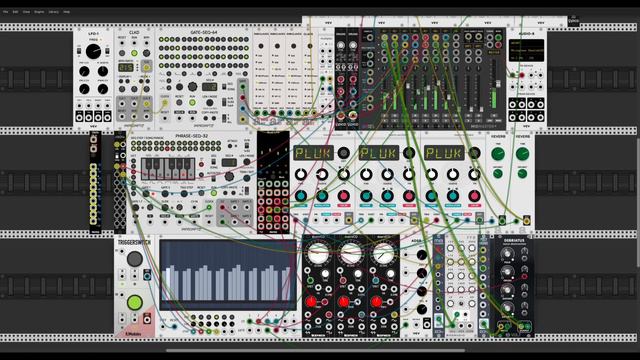
Task: Click the blue gate output jack on GATE-SEQ-64
Action: (x=243, y=109)
